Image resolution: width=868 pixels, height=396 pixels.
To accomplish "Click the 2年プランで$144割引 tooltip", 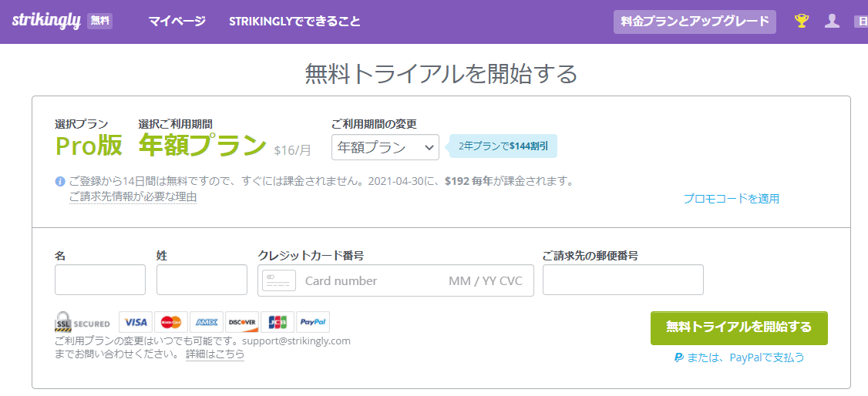I will pyautogui.click(x=503, y=146).
